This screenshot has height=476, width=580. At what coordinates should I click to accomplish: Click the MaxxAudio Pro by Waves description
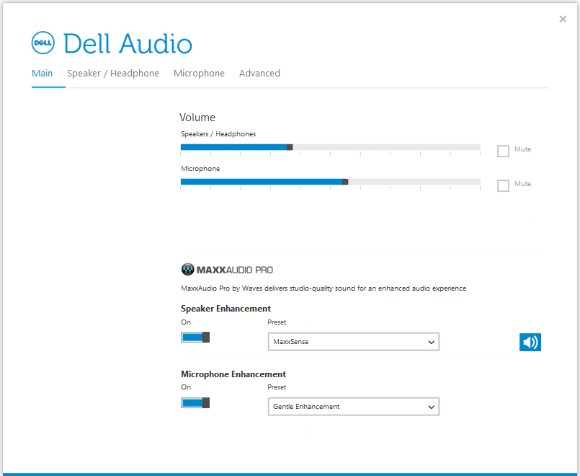click(323, 288)
